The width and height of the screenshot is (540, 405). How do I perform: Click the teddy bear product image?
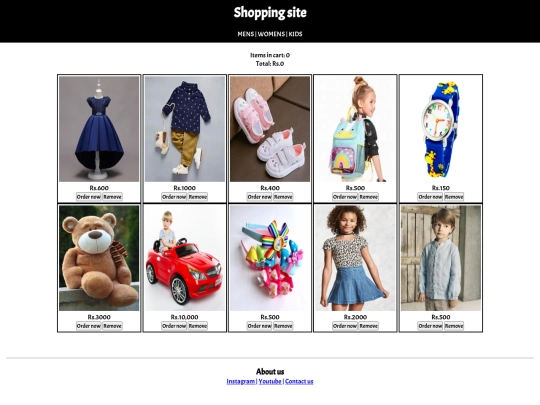point(99,258)
